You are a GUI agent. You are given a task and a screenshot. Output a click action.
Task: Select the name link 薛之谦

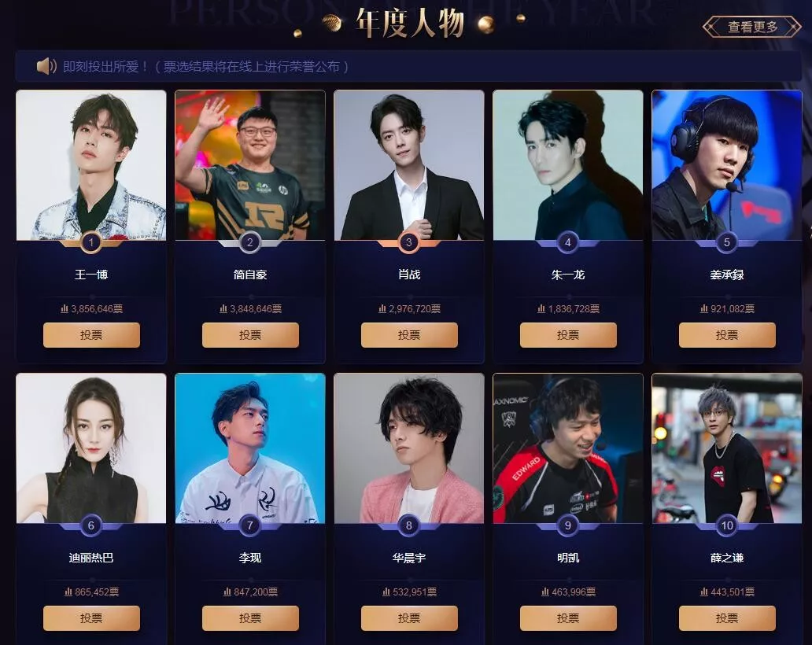[727, 558]
